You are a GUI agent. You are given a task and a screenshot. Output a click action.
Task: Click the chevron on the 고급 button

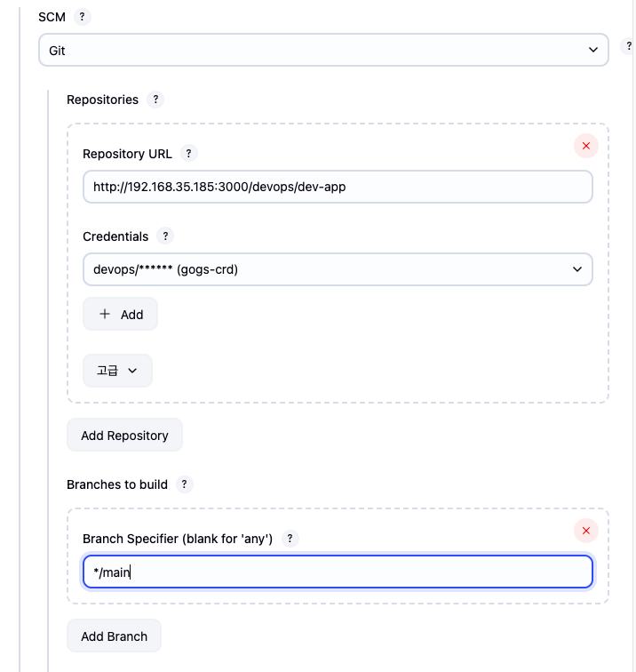(133, 371)
